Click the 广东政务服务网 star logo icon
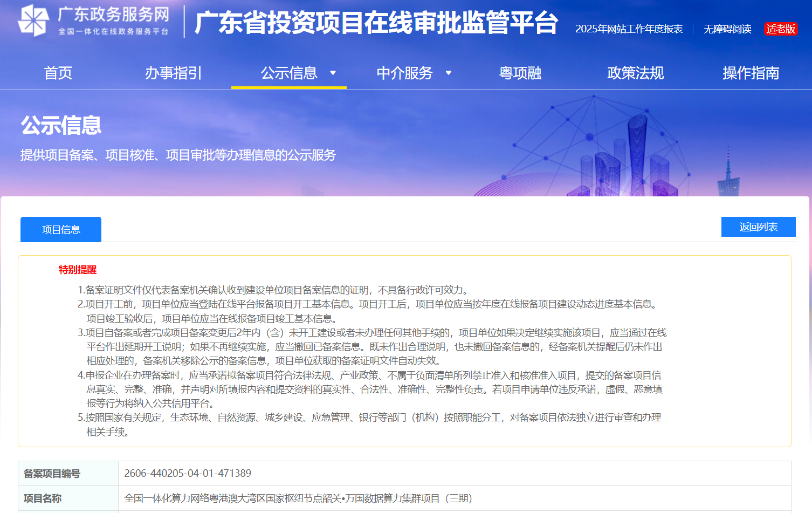812x513 pixels. tap(33, 20)
